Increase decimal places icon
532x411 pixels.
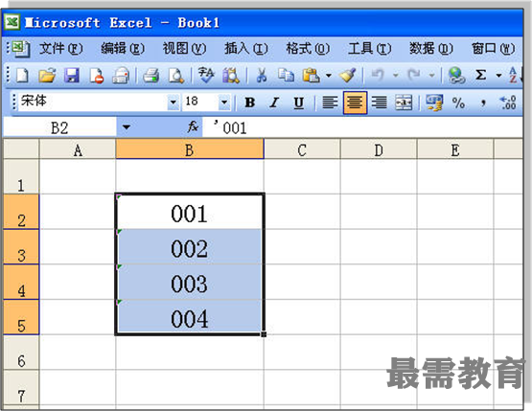(508, 103)
